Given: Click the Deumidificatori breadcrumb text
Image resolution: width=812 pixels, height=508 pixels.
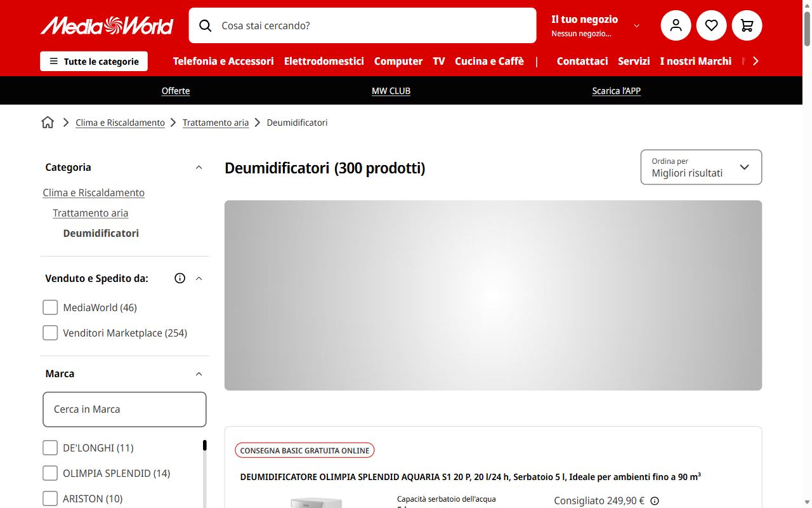Looking at the screenshot, I should [x=297, y=123].
